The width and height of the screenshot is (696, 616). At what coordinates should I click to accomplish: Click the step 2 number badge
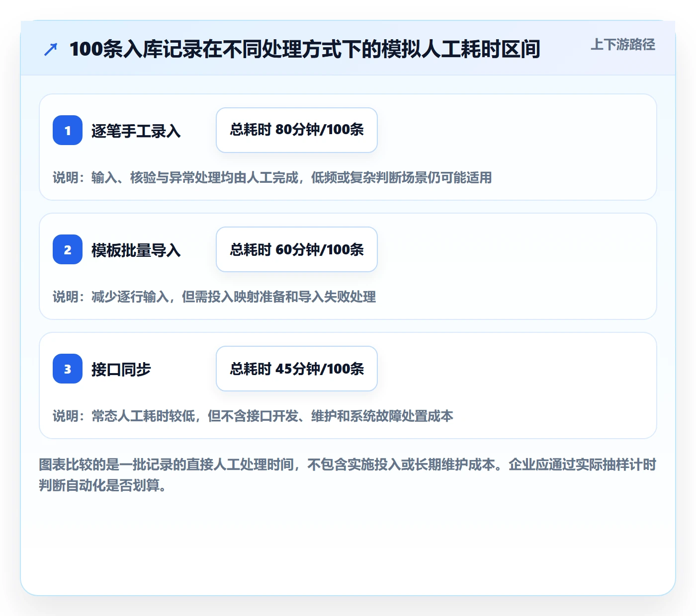[x=68, y=249]
